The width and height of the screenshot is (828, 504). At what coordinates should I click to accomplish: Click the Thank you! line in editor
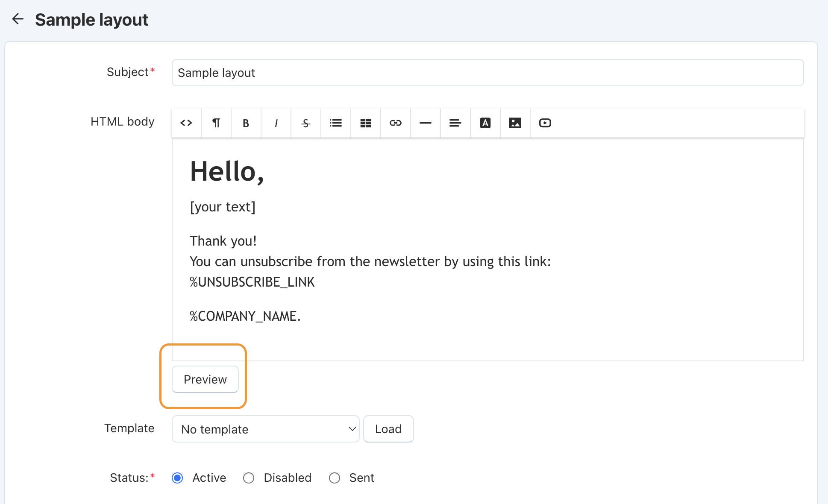[223, 241]
